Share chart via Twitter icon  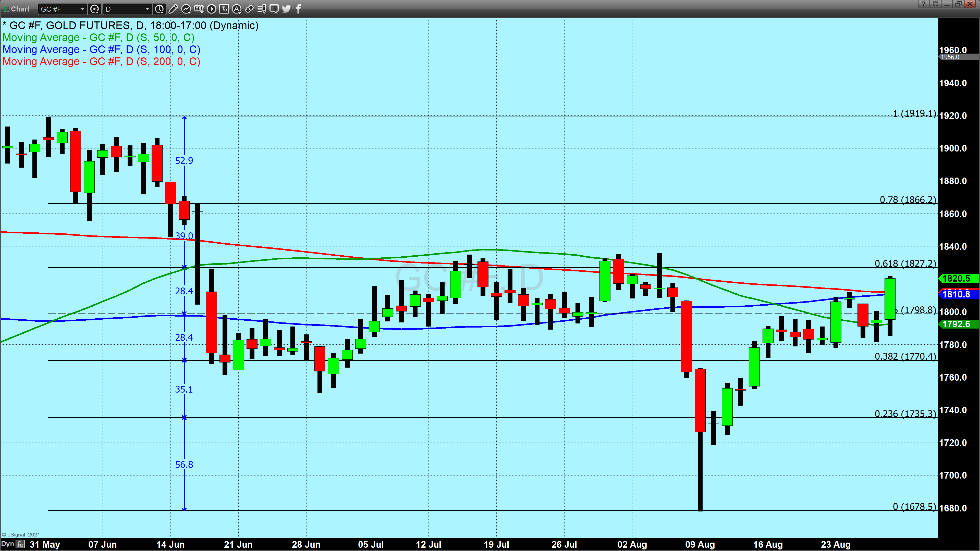286,9
